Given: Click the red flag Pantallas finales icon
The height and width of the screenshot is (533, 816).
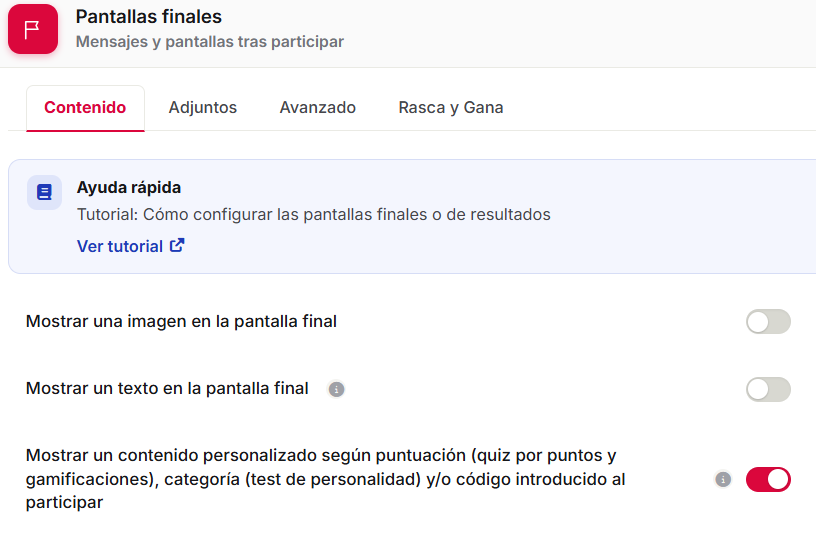Looking at the screenshot, I should click(33, 29).
